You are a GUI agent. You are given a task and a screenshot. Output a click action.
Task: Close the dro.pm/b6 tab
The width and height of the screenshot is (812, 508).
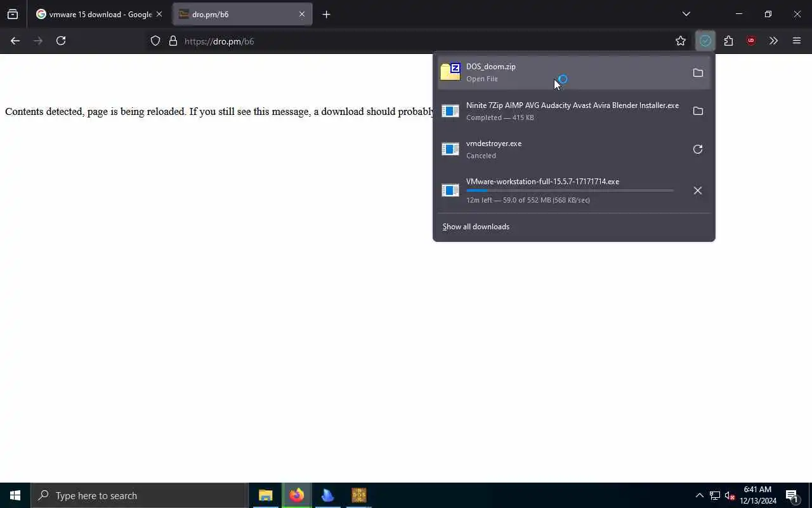click(302, 14)
